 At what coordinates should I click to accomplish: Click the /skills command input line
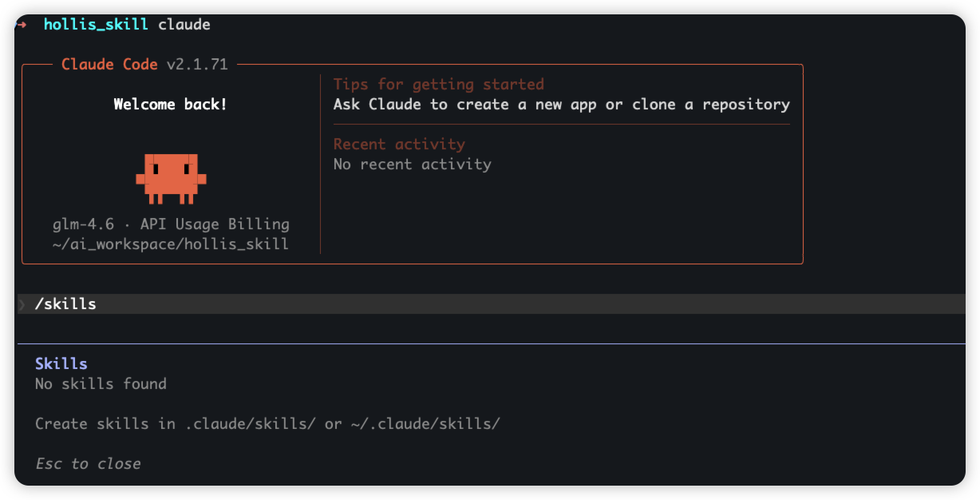click(491, 304)
